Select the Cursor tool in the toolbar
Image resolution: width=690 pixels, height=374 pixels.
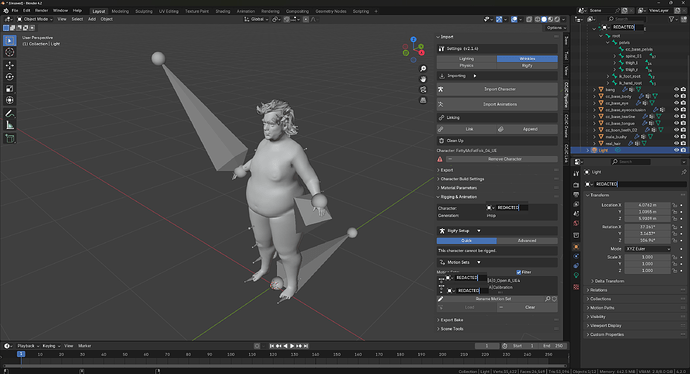tap(9, 52)
